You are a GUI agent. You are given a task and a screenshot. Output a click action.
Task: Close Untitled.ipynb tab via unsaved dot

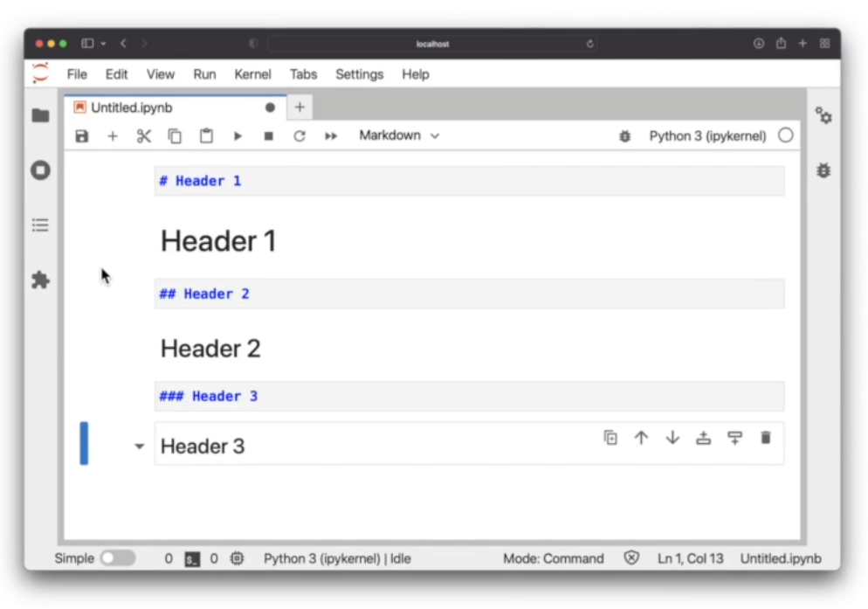(270, 107)
